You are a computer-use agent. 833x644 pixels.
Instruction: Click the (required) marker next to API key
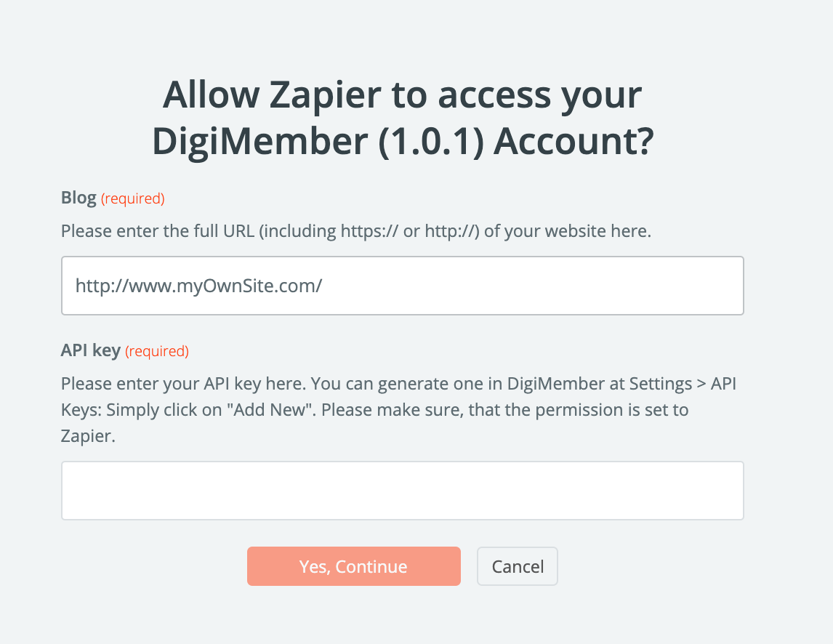[156, 351]
